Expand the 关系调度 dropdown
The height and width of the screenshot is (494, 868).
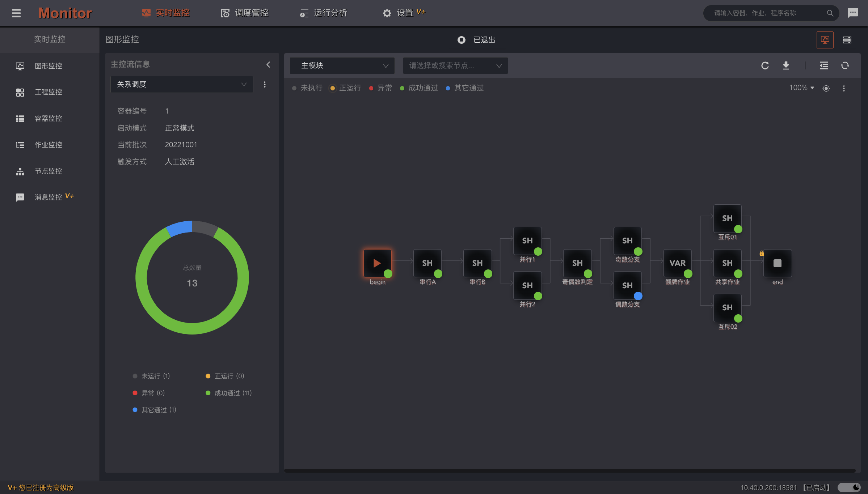(181, 84)
